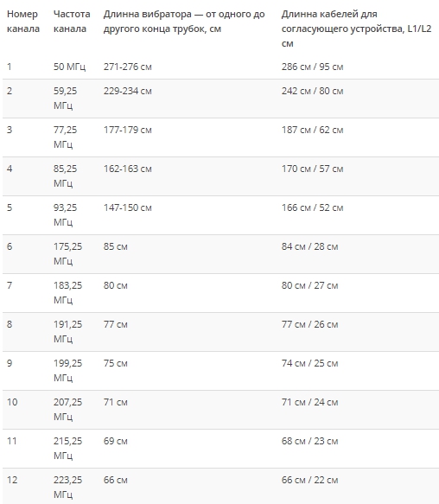
Task: Click the 59,25 МГц frequency cell
Action: click(65, 98)
